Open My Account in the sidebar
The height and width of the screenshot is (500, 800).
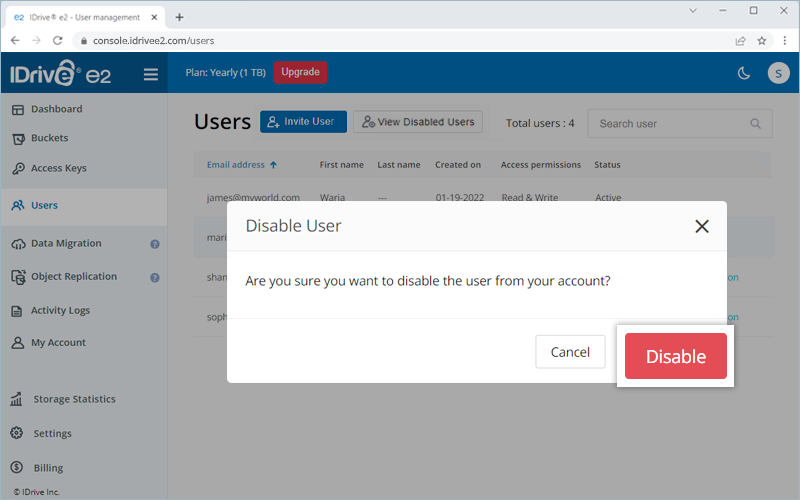click(x=58, y=342)
